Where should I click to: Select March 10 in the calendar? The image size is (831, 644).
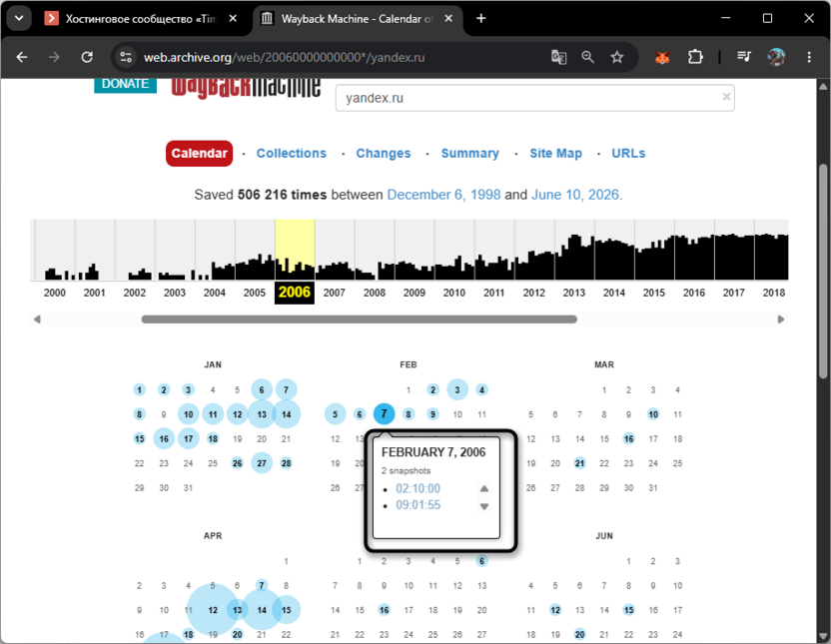pyautogui.click(x=653, y=414)
